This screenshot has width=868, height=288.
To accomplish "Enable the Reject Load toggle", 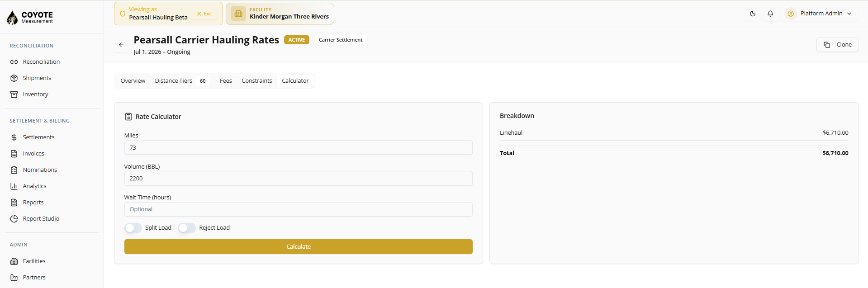I will pos(187,228).
